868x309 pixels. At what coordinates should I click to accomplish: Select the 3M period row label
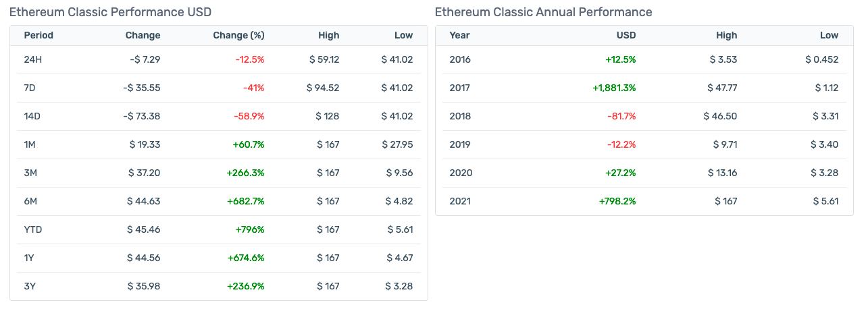[x=30, y=173]
